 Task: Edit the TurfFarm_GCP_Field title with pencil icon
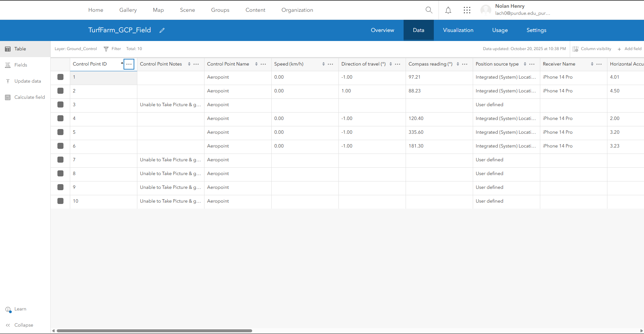coord(162,30)
